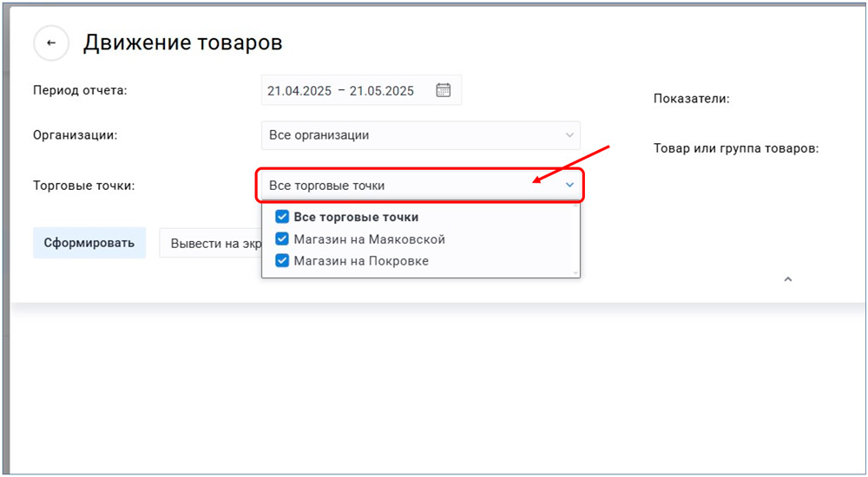Untick the 'Магазин на Покровке' checkbox
The width and height of the screenshot is (868, 477).
coord(281,260)
